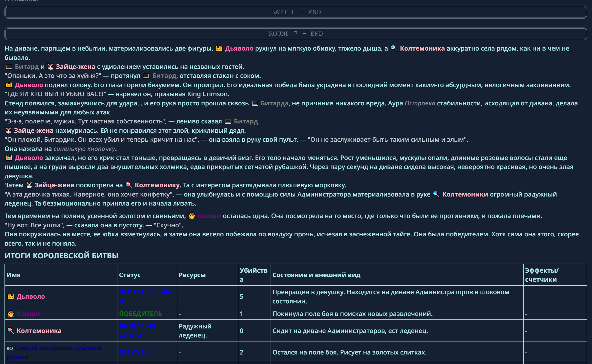Click Коиши avatar emoji in results table
Image resolution: width=592 pixels, height=364 pixels.
11,314
